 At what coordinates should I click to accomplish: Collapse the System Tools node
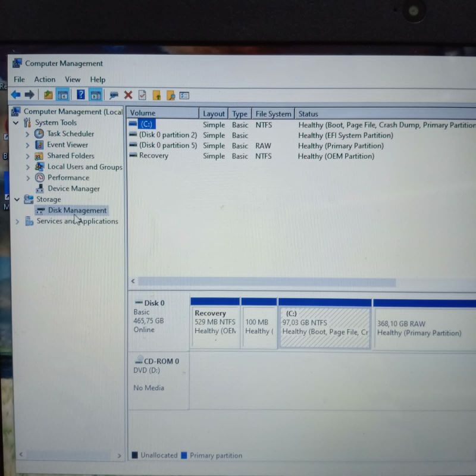point(16,123)
